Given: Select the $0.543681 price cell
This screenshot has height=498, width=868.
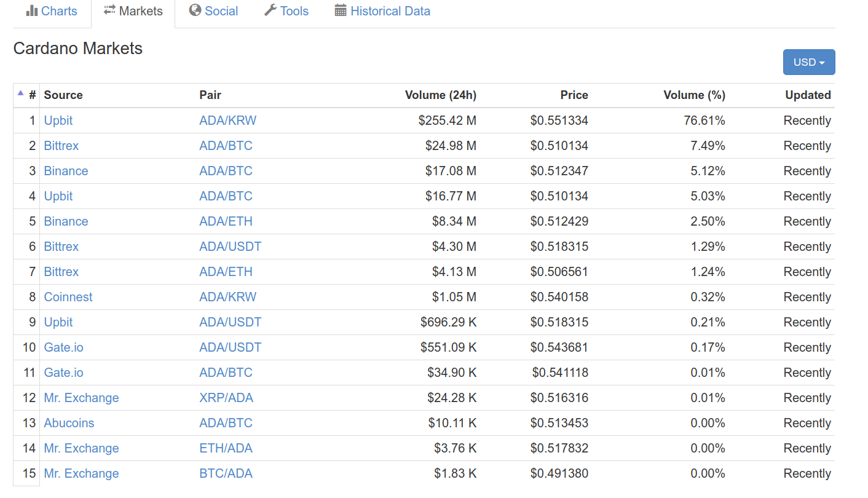Looking at the screenshot, I should click(559, 347).
